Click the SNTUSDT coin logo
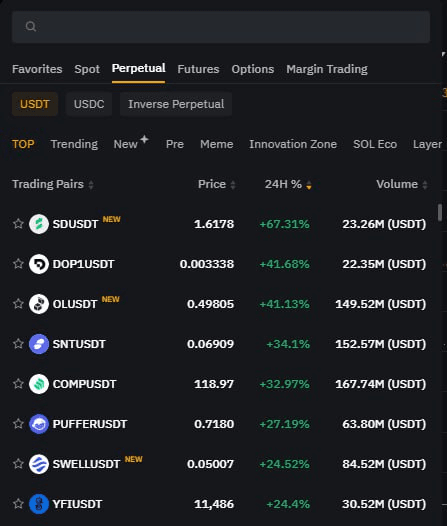 [x=39, y=344]
